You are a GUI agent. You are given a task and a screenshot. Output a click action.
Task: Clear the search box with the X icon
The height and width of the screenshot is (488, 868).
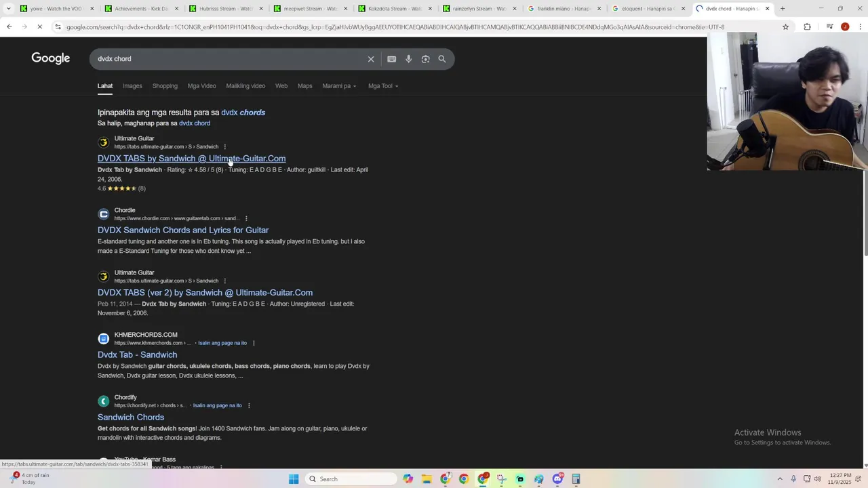(371, 59)
